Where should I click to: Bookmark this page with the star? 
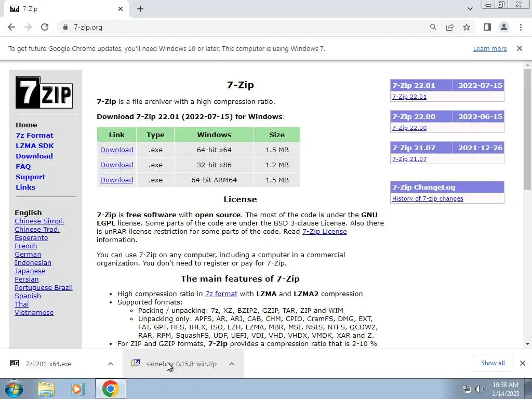pyautogui.click(x=467, y=27)
